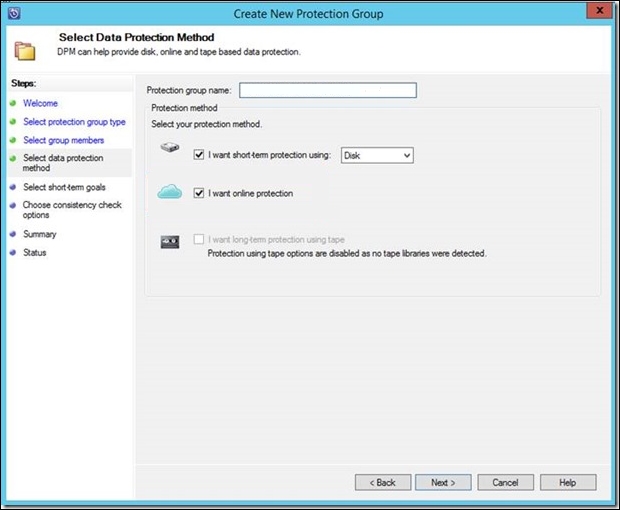Click the blue bullet beside Summary step
The height and width of the screenshot is (510, 620).
(x=12, y=234)
